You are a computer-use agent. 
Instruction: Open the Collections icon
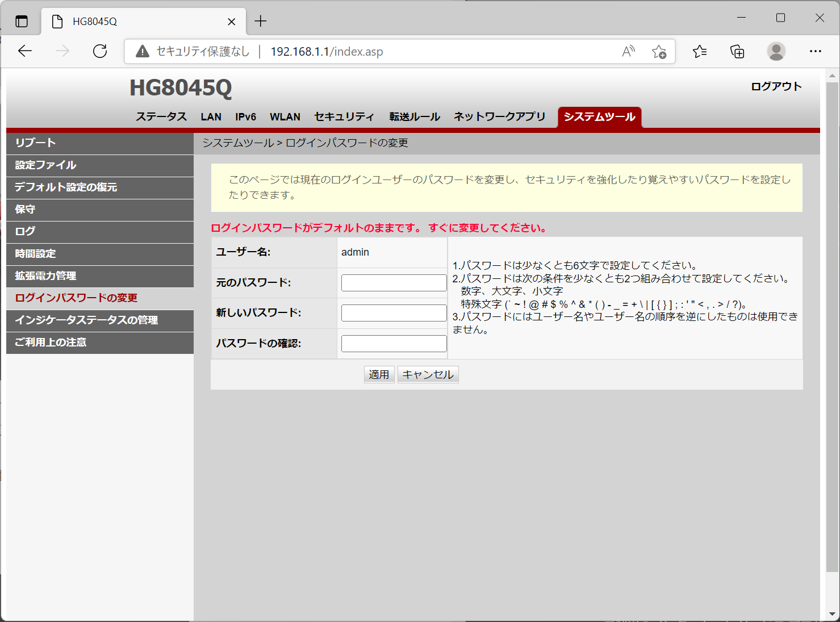pos(737,52)
